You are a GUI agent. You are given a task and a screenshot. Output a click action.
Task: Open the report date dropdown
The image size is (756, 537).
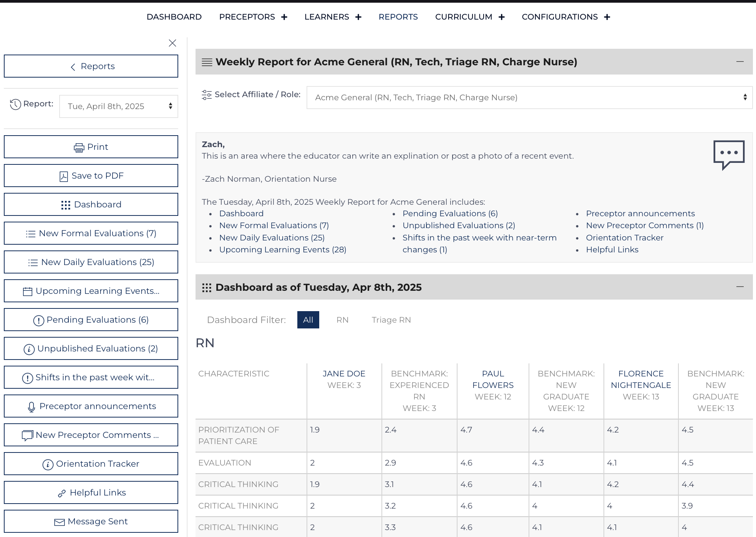click(118, 106)
